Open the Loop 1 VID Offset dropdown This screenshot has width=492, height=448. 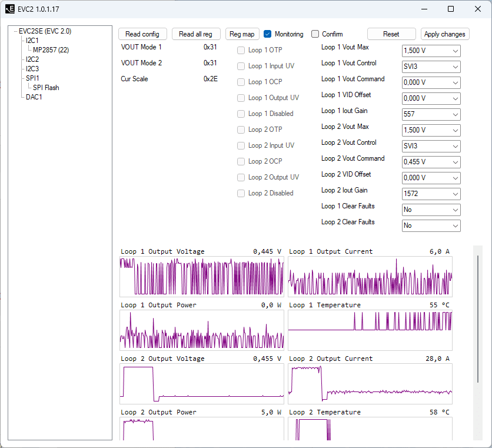(431, 98)
